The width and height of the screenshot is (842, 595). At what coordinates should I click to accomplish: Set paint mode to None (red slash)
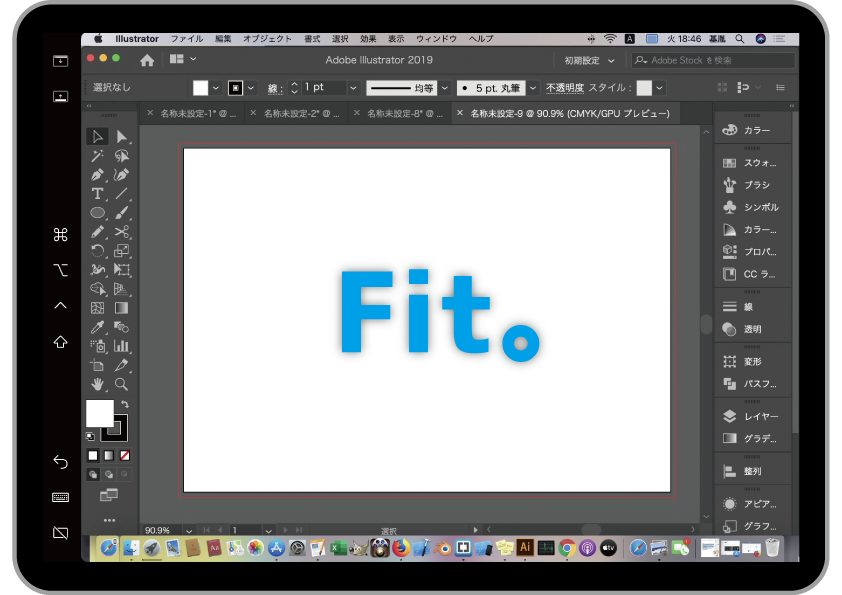pos(125,456)
